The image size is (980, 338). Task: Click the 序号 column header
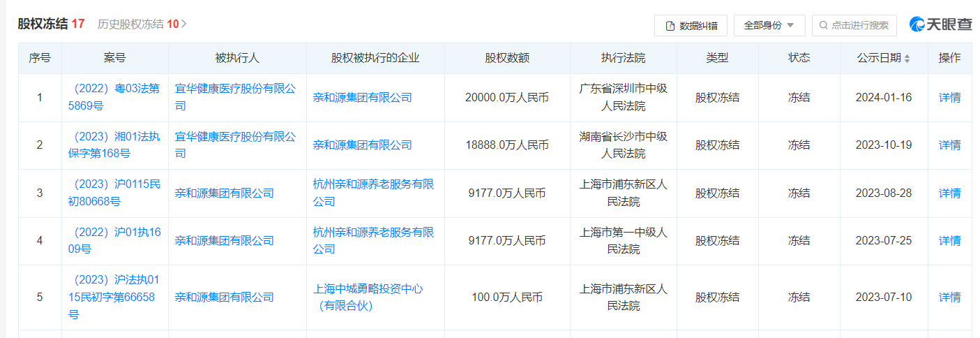coord(40,59)
